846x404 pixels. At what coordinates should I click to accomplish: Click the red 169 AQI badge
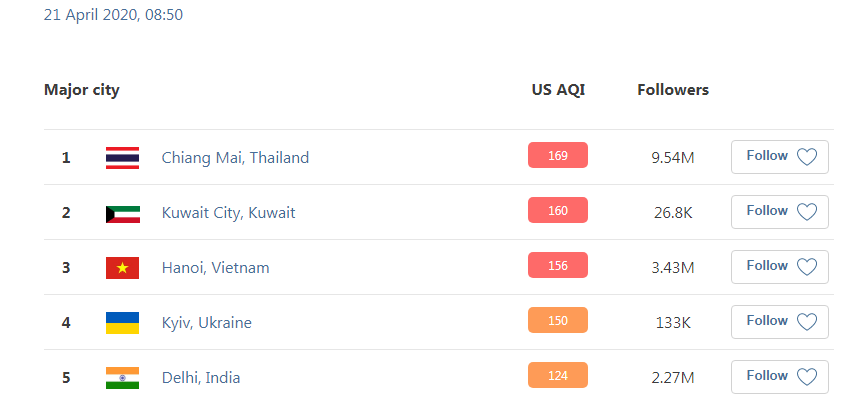557,155
